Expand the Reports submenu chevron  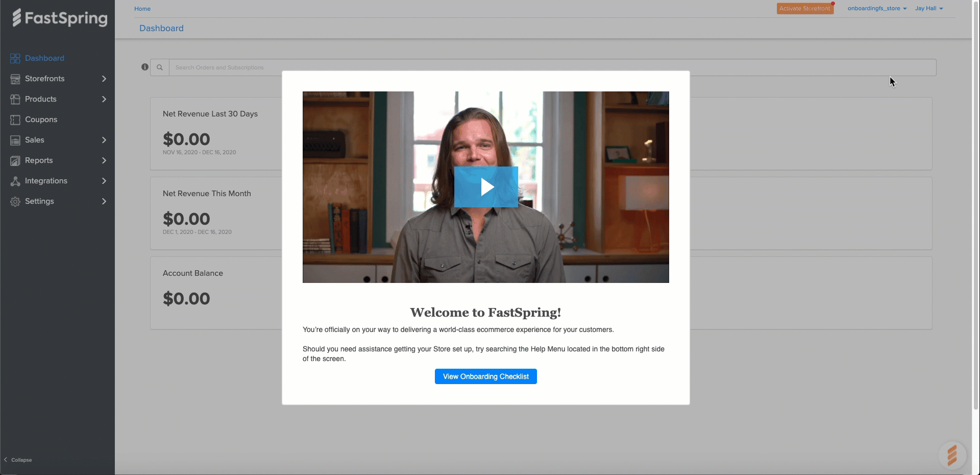tap(104, 160)
